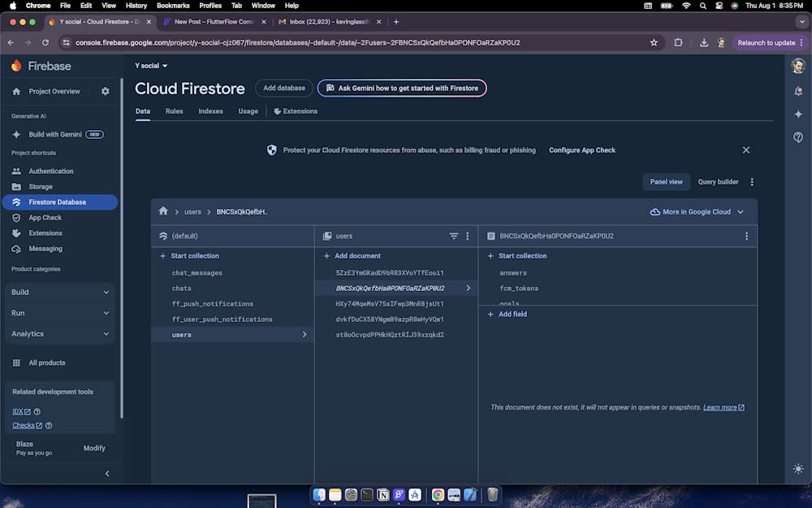Viewport: 812px width, 508px height.
Task: Expand the Build product category
Action: [60, 293]
